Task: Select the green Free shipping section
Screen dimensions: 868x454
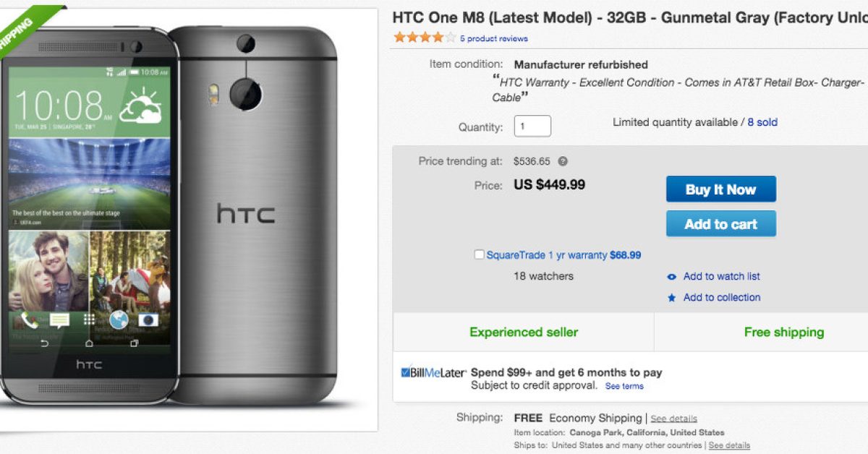Action: pos(784,333)
